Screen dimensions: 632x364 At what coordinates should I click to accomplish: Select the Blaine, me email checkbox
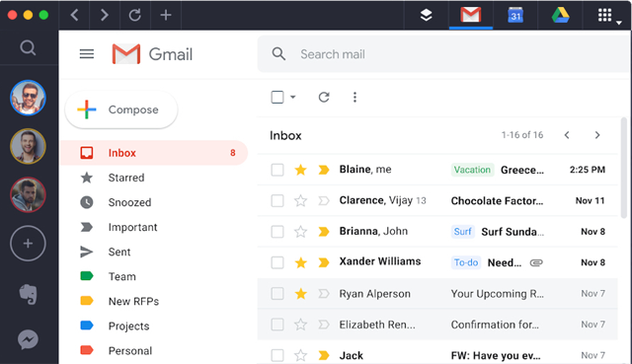277,170
